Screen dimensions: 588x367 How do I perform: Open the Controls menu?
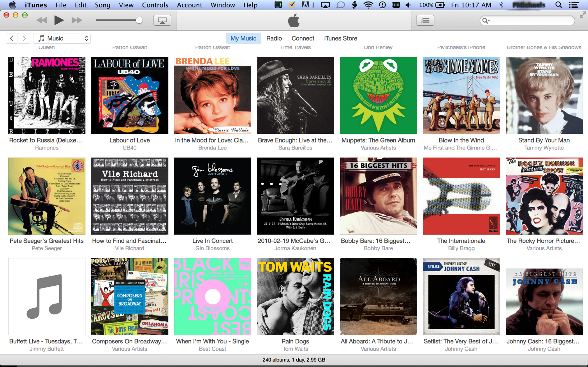(x=155, y=5)
